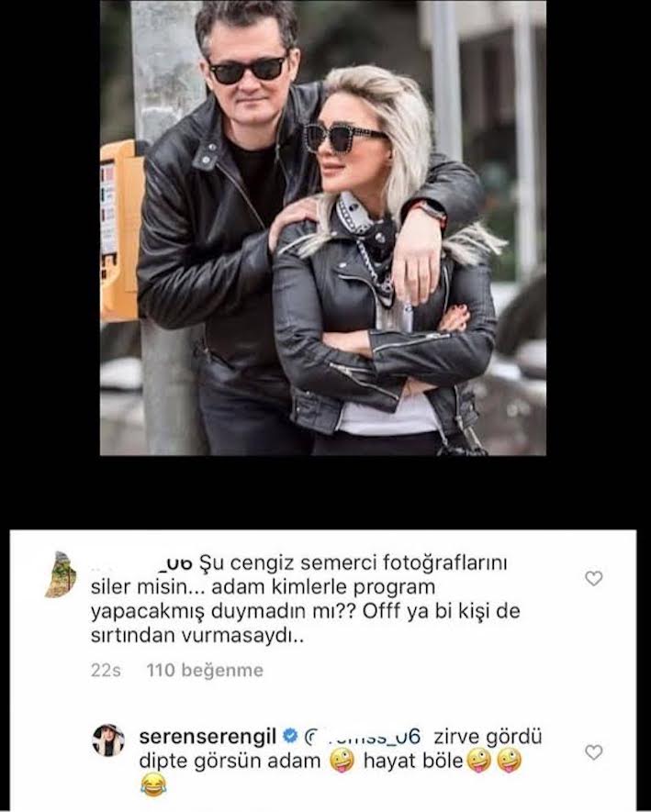Click first zany emoji after 'hayat böle'
The width and height of the screenshot is (651, 812).
(479, 761)
